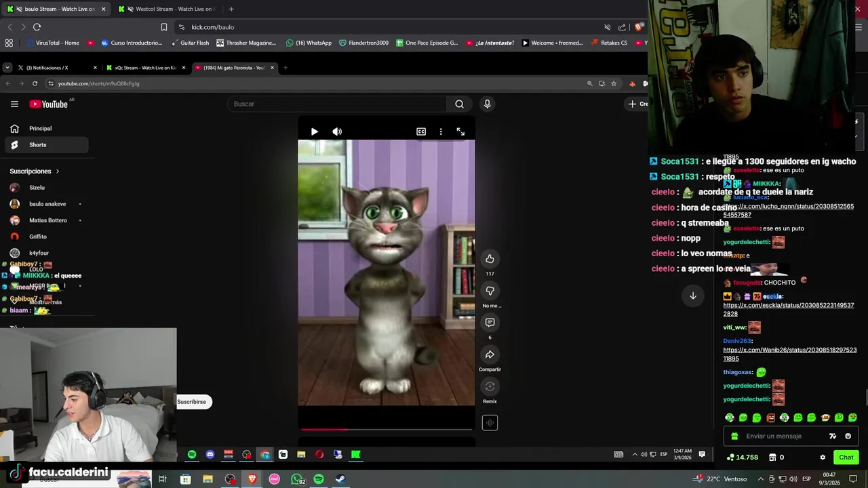Switch to inner Notificaciones / X tab
This screenshot has height=488, width=868.
pyautogui.click(x=58, y=68)
